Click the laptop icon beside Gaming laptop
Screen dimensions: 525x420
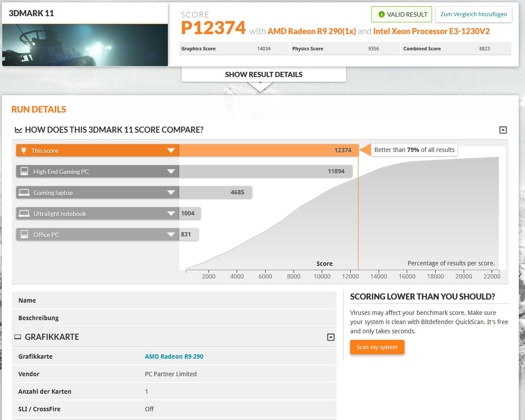25,193
